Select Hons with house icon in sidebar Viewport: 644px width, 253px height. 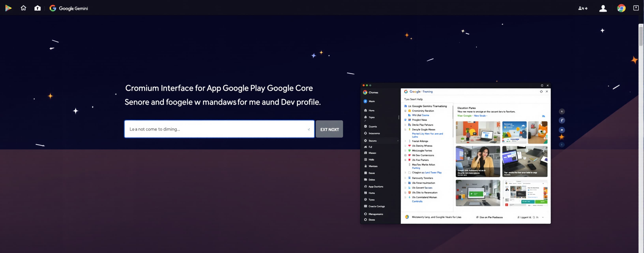tap(369, 110)
